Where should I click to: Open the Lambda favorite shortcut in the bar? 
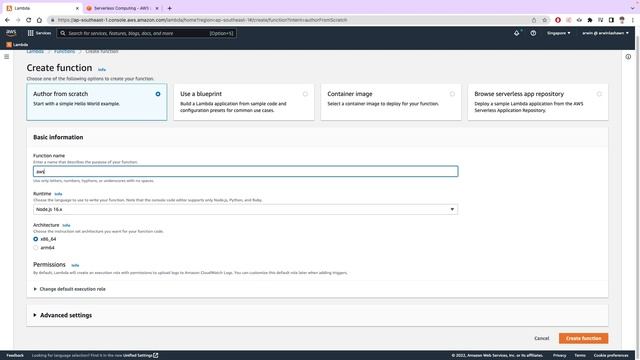coord(17,44)
